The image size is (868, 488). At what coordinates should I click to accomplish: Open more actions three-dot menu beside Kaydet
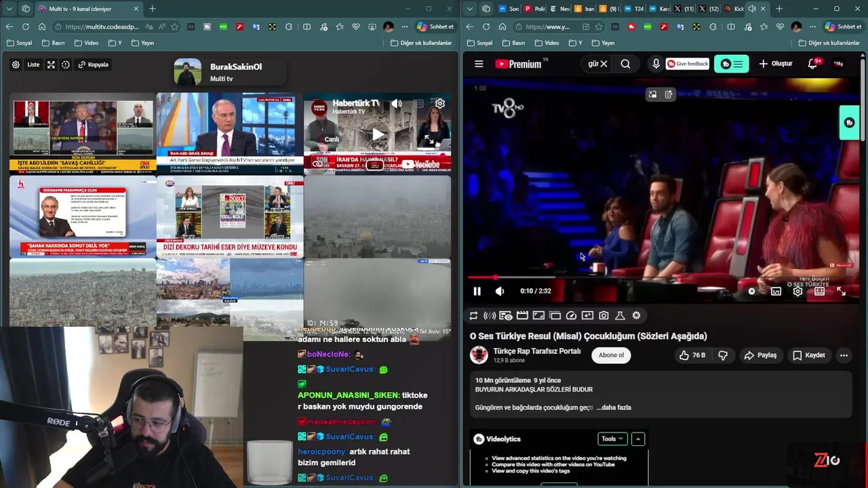click(x=844, y=355)
